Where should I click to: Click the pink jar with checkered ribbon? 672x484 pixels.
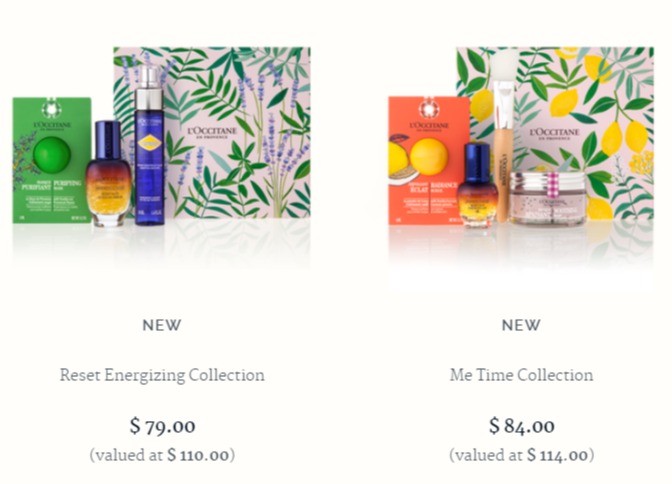pyautogui.click(x=547, y=198)
